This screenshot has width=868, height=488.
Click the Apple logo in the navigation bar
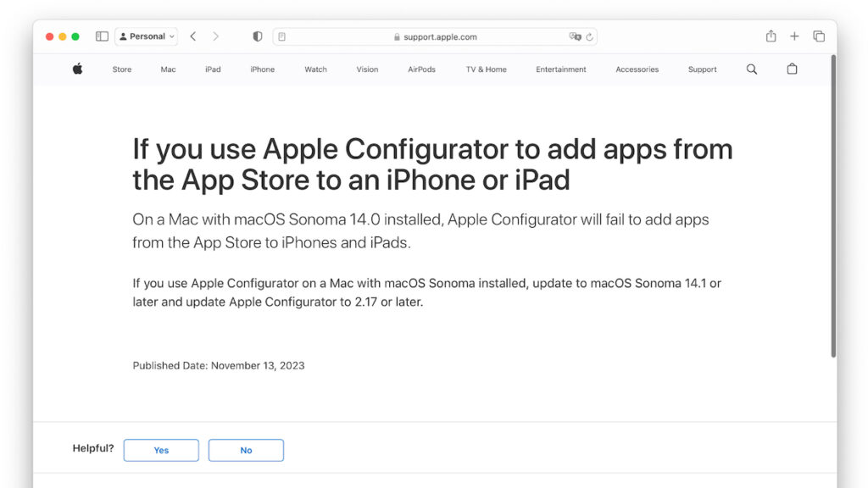[x=76, y=69]
